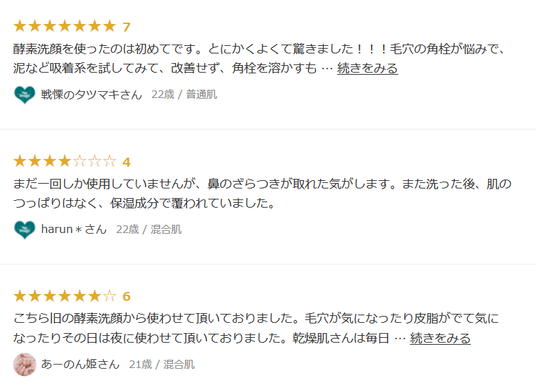Expand あーのん姫さん's review via 続きをみる
Viewport: 536px width, 392px height.
click(x=440, y=339)
